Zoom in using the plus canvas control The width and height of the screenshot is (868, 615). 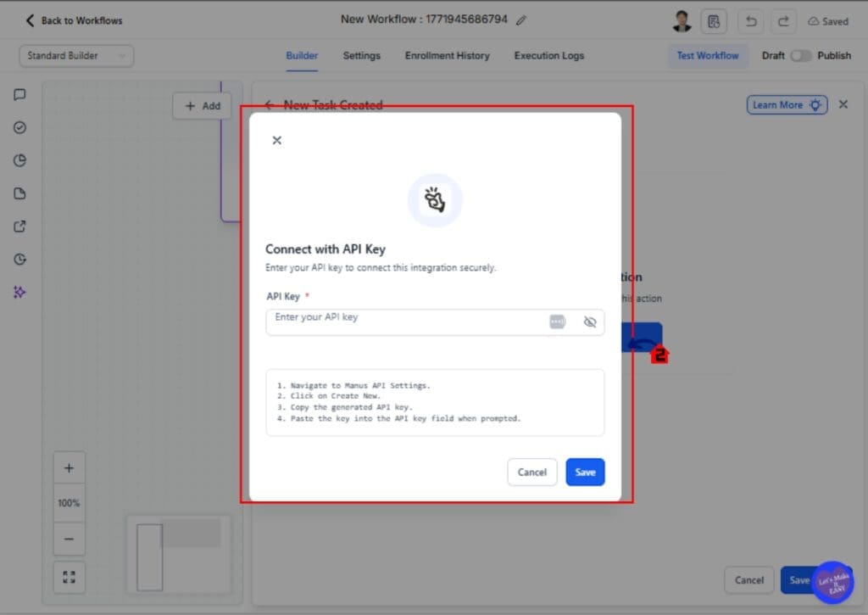click(x=69, y=467)
